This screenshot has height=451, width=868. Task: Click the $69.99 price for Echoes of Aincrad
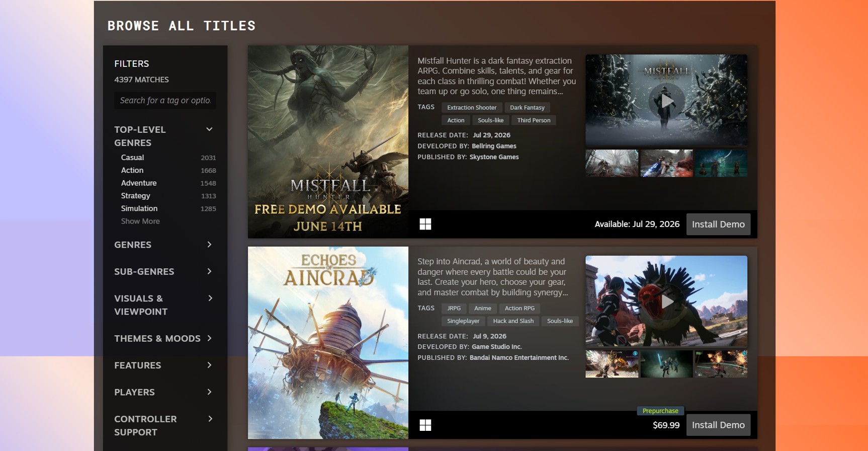pos(666,425)
